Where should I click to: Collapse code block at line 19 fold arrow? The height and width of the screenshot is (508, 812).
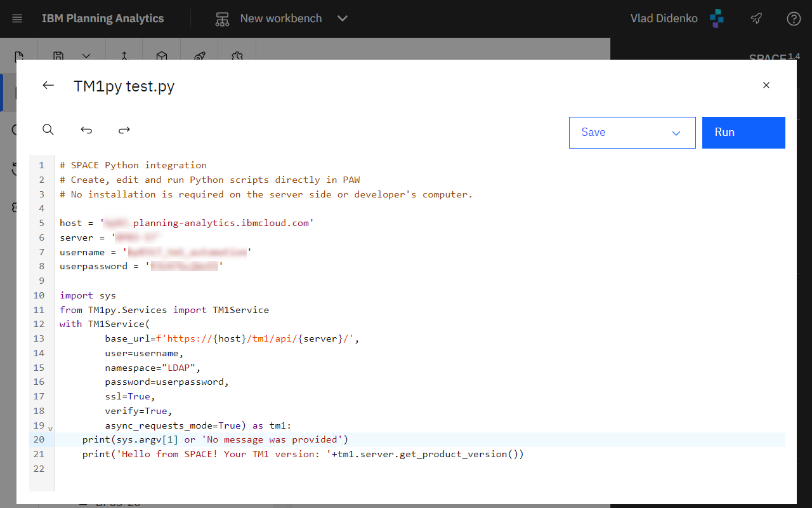[x=50, y=429]
